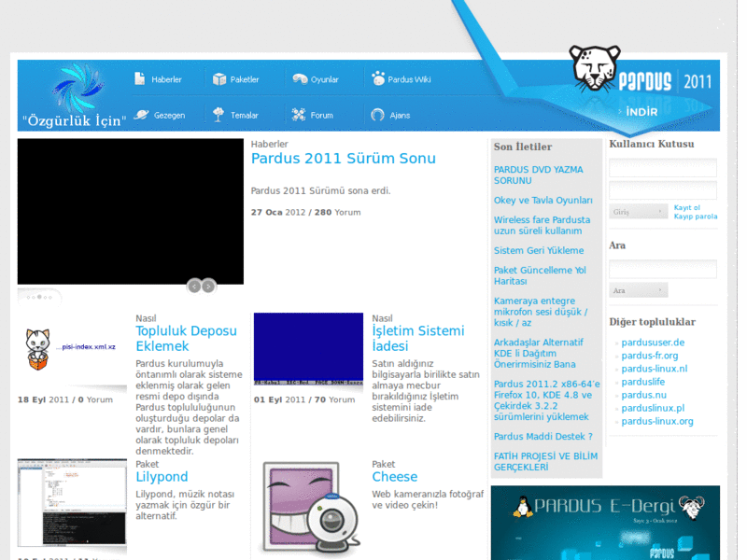Open PARDUS DVD YAZMA SORUNU post

538,175
